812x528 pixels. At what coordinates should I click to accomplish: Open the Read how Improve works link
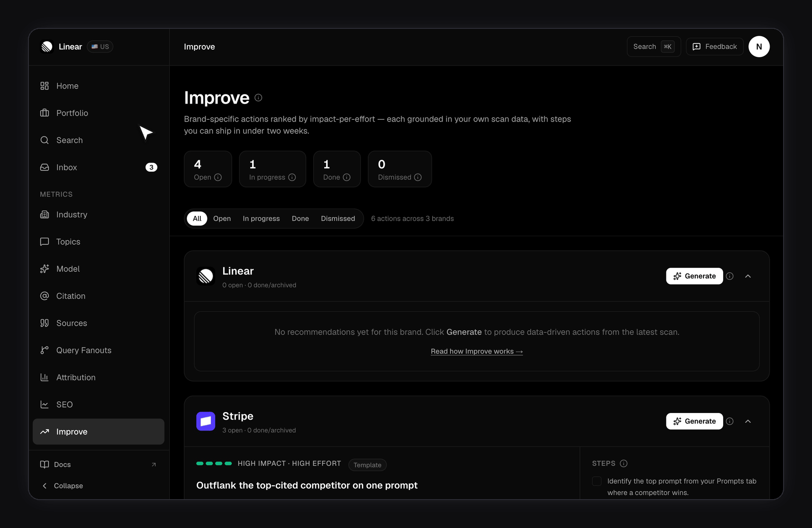[476, 351]
